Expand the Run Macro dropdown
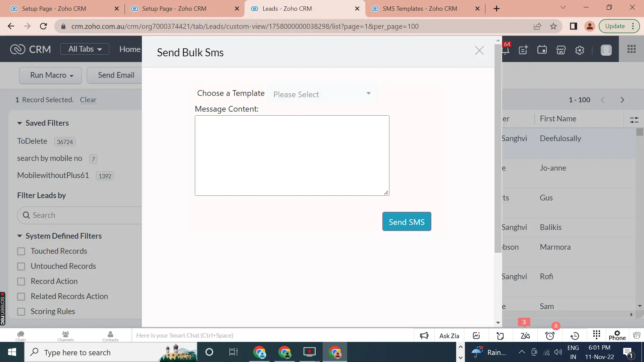 pos(50,75)
